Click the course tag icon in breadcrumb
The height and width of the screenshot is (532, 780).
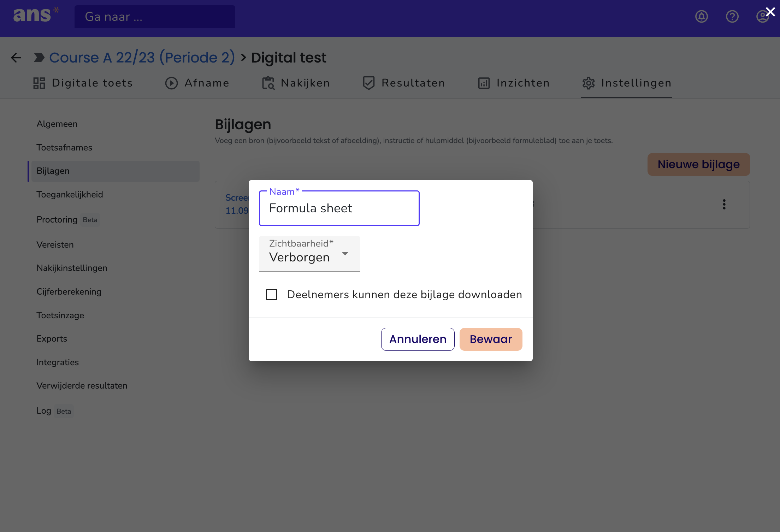click(x=39, y=57)
